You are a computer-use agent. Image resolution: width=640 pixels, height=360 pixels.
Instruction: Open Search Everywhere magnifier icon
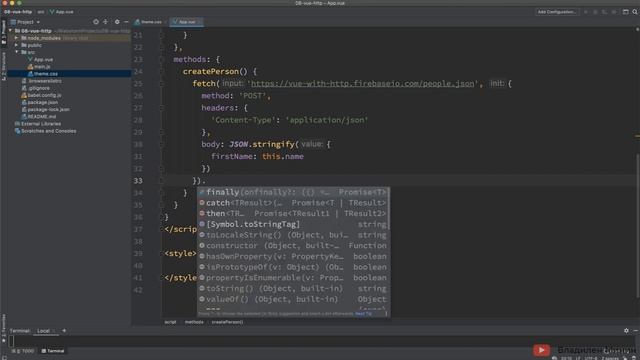[x=635, y=12]
